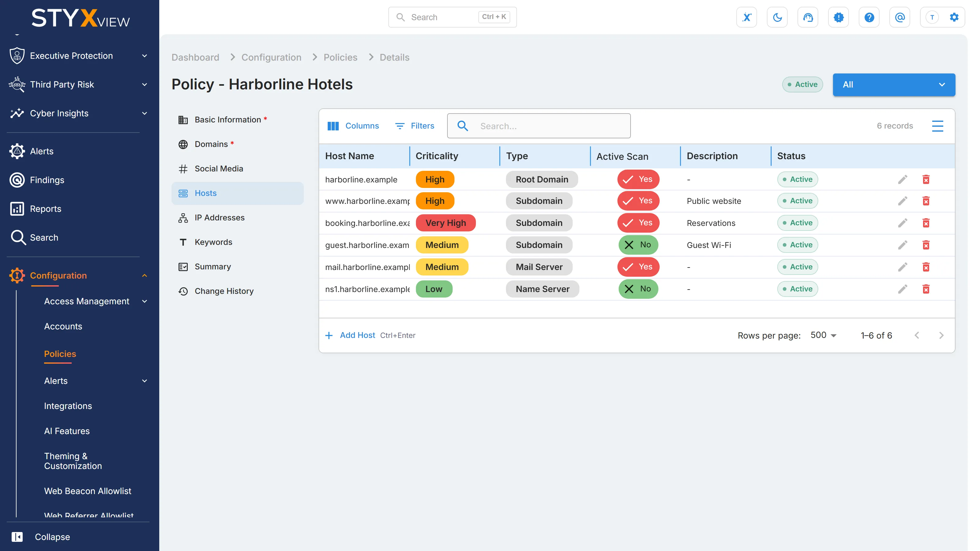Click the global Search box
Viewport: 980px width, 551px height.
tap(452, 17)
